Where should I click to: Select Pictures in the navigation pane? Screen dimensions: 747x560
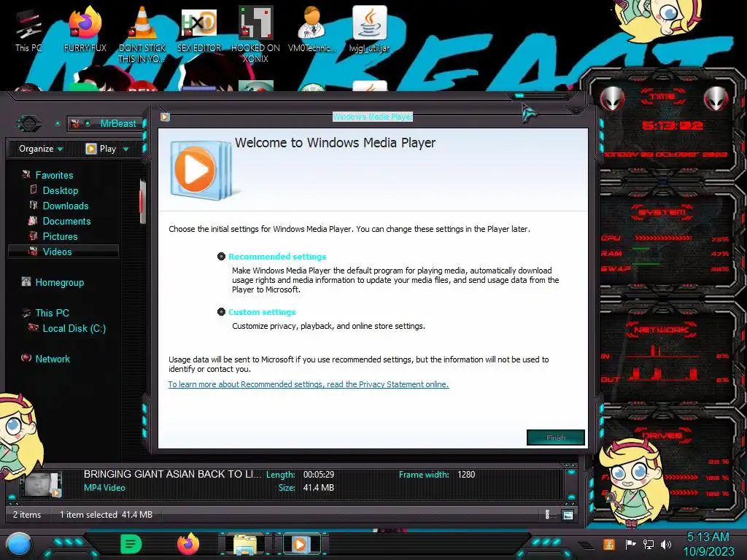[60, 236]
